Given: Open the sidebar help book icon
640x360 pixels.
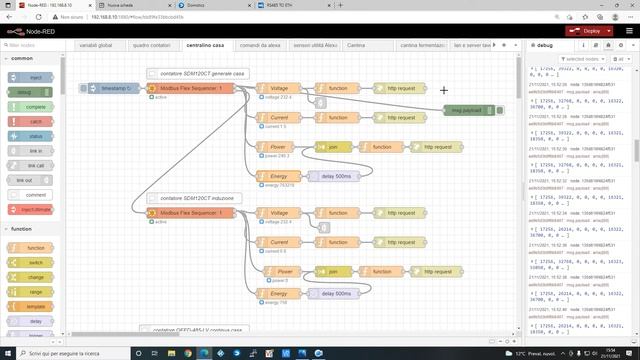Looking at the screenshot, I should click(x=596, y=45).
